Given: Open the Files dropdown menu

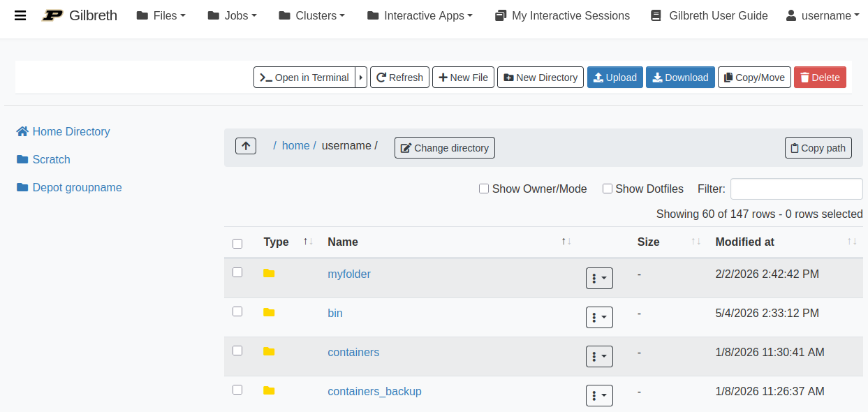Looking at the screenshot, I should pyautogui.click(x=161, y=15).
